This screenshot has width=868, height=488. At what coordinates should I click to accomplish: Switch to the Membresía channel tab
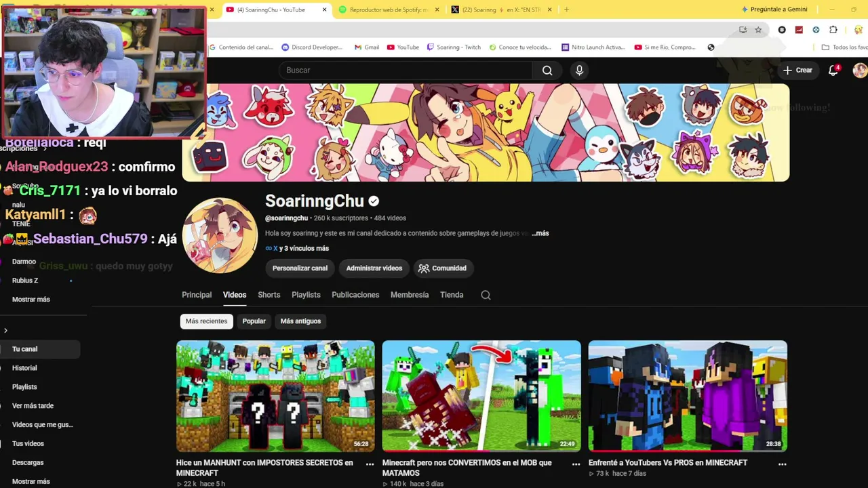tap(410, 295)
